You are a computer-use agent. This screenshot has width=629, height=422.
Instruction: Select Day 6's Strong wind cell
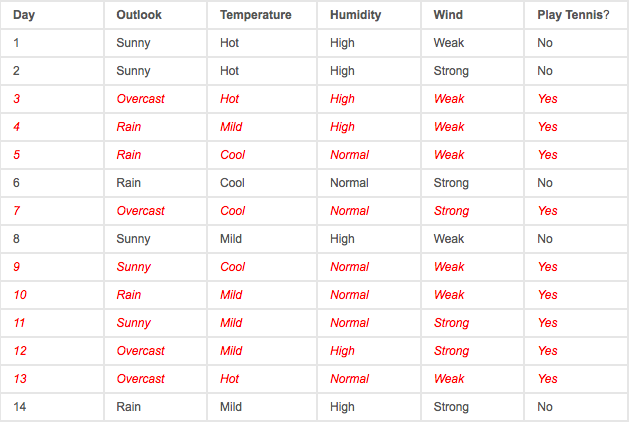click(473, 183)
